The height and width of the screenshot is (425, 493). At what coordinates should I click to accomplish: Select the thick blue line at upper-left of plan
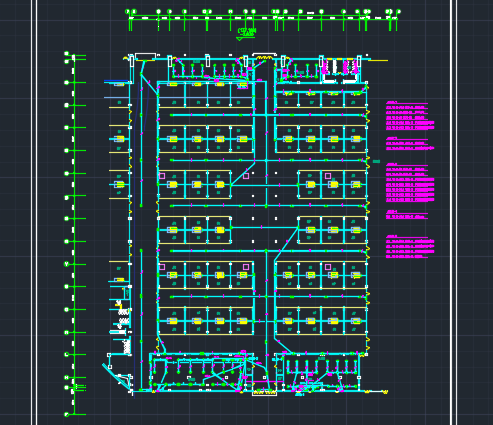116,81
